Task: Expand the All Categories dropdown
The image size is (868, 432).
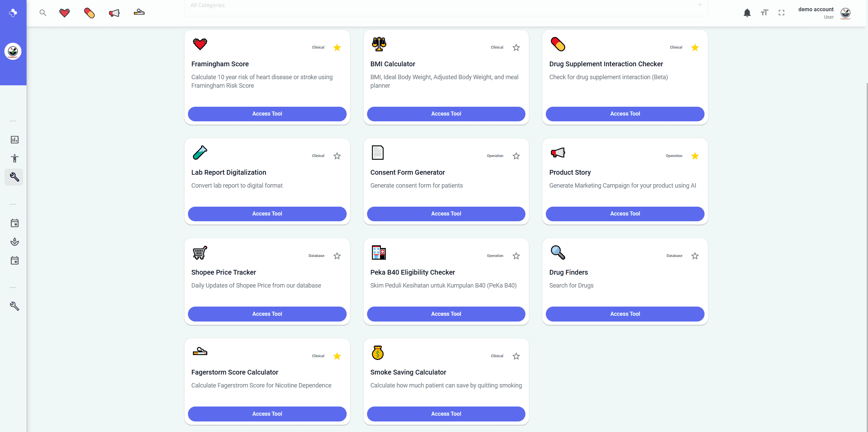Action: pos(446,6)
